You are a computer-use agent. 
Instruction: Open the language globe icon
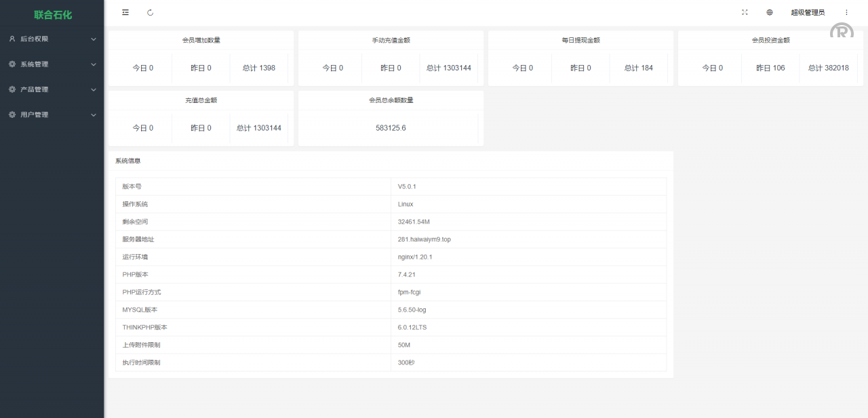pyautogui.click(x=770, y=12)
